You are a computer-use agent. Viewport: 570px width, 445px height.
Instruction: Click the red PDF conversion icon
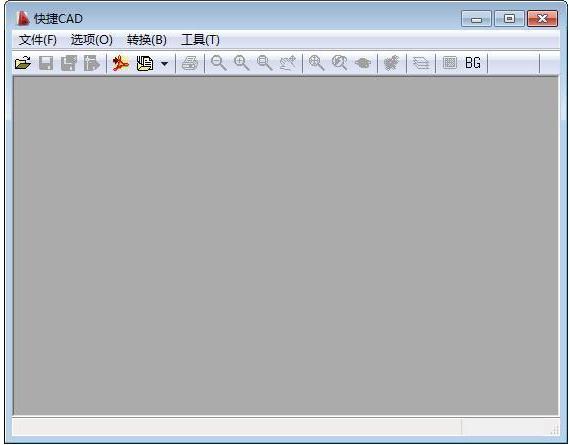point(121,63)
